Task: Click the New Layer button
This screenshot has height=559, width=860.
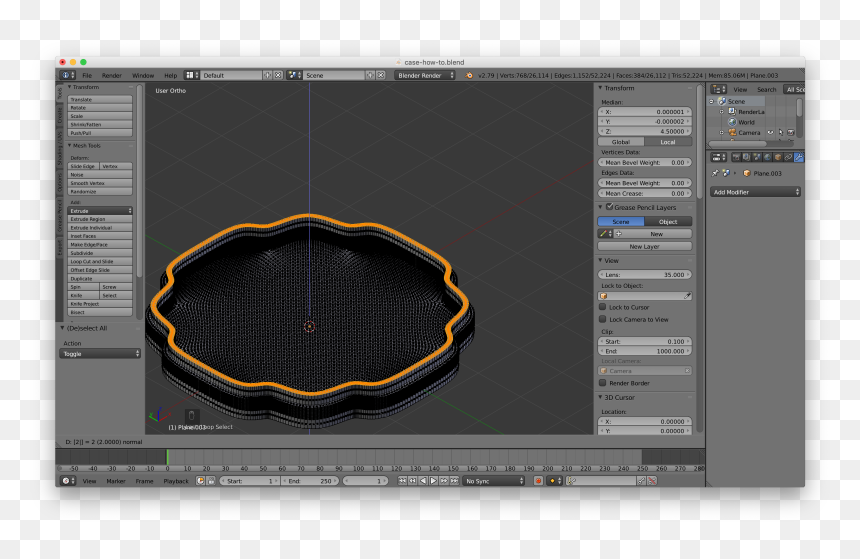Action: click(x=644, y=246)
